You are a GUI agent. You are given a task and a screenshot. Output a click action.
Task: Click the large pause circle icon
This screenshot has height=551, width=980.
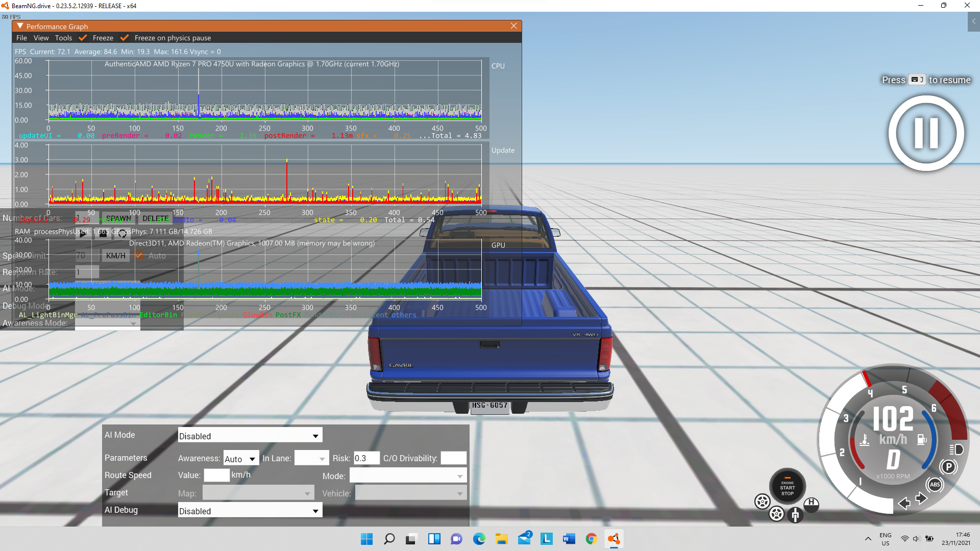point(926,133)
